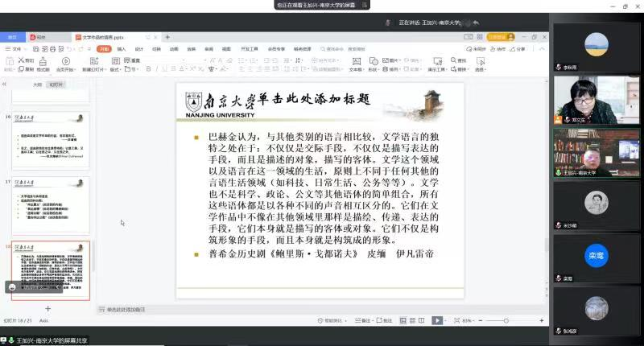Toggle the 备注 notes pane in status bar
Screen dimensions: 644x346
[369, 319]
